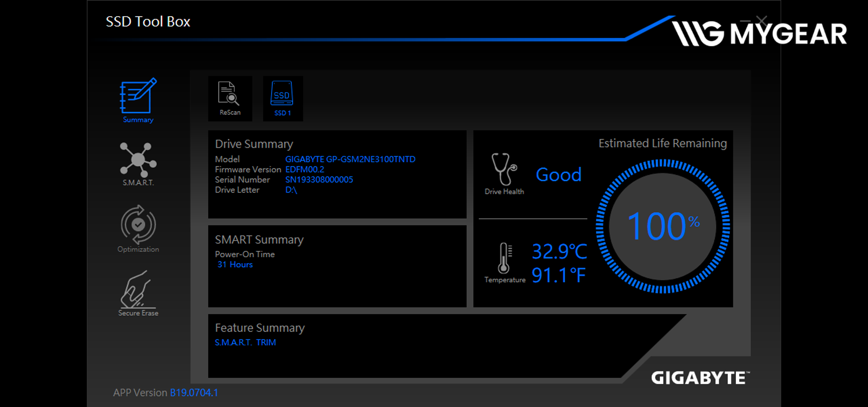
Task: Select the SSD 1 drive icon
Action: coord(282,98)
